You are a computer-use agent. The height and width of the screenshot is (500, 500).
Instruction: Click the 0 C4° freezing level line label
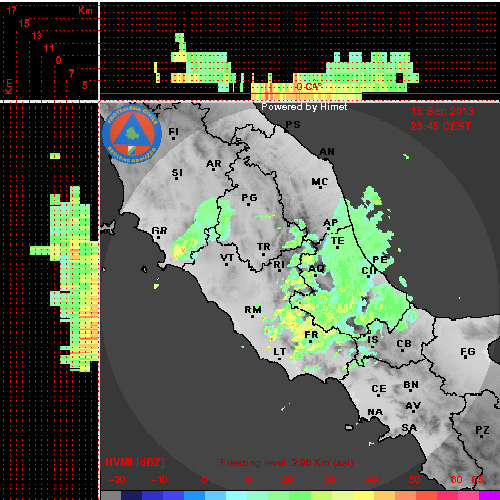pos(309,87)
